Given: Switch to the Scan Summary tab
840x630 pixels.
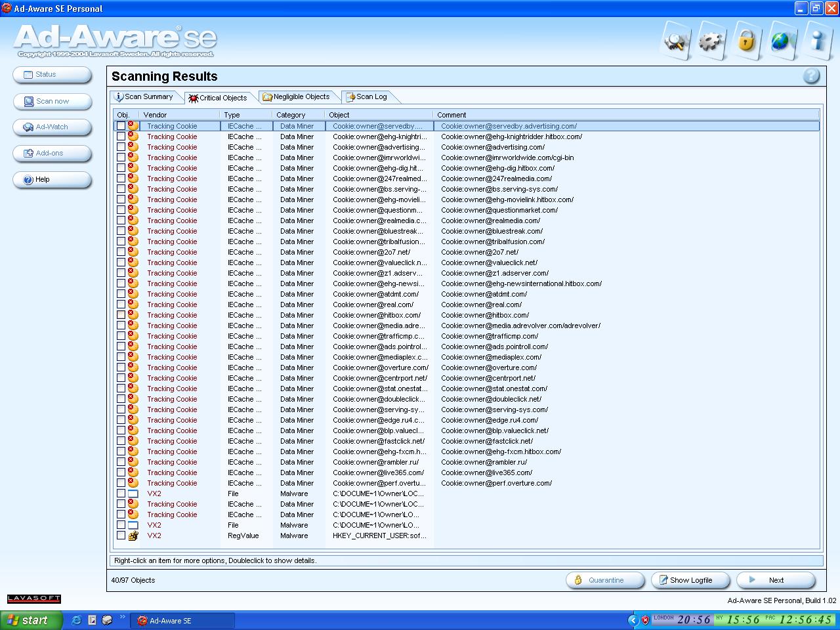Looking at the screenshot, I should click(x=144, y=96).
